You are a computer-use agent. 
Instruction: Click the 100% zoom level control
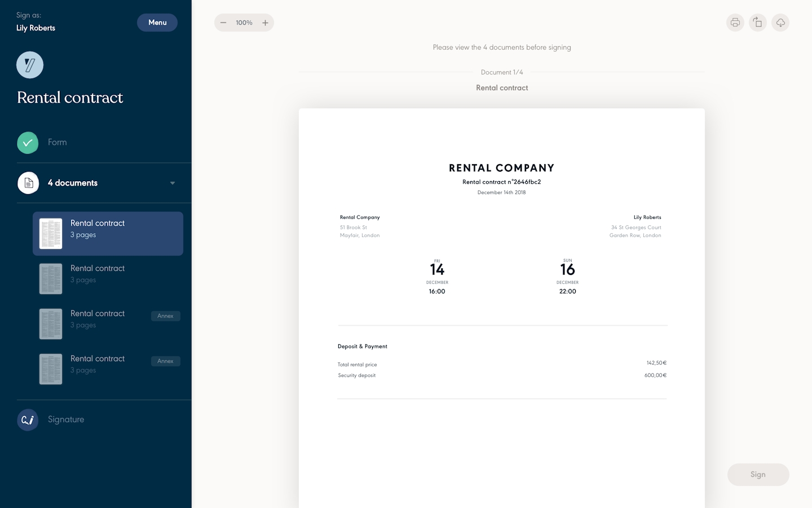244,23
